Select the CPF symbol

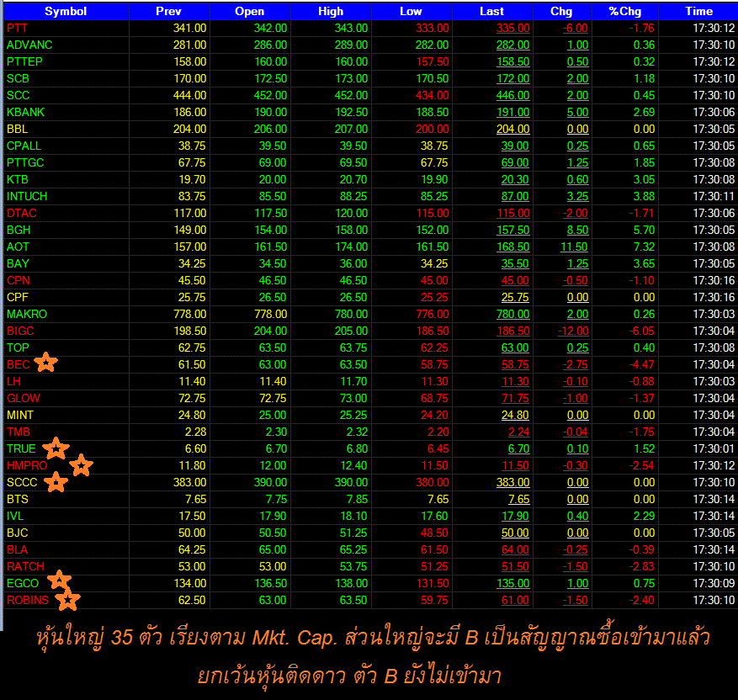(18, 297)
